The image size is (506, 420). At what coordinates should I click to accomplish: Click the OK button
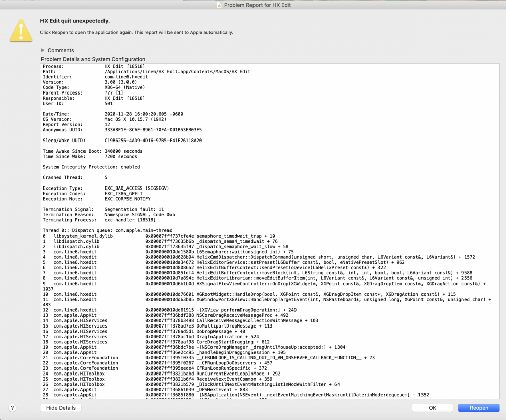[x=433, y=408]
